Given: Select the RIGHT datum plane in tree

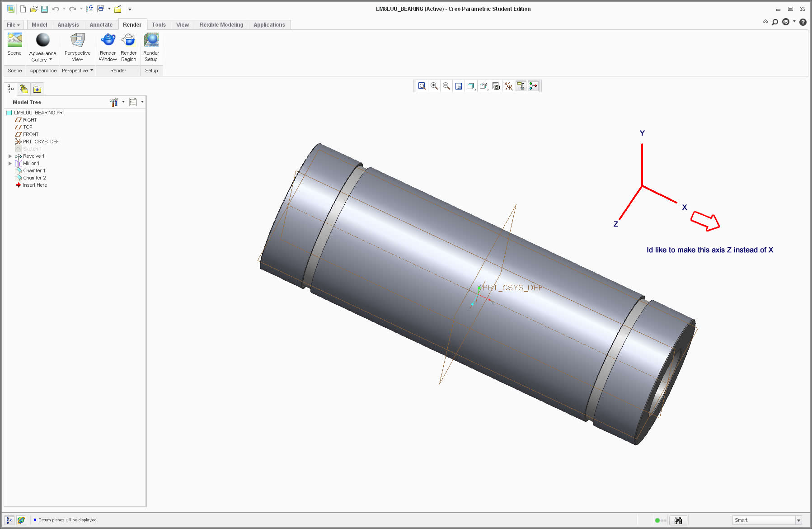Looking at the screenshot, I should (30, 120).
